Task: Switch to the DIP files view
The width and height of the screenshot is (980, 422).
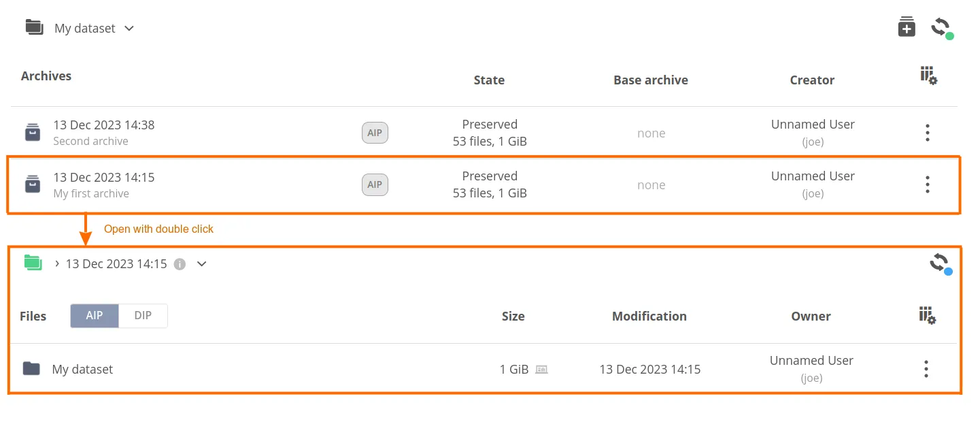Action: (143, 316)
